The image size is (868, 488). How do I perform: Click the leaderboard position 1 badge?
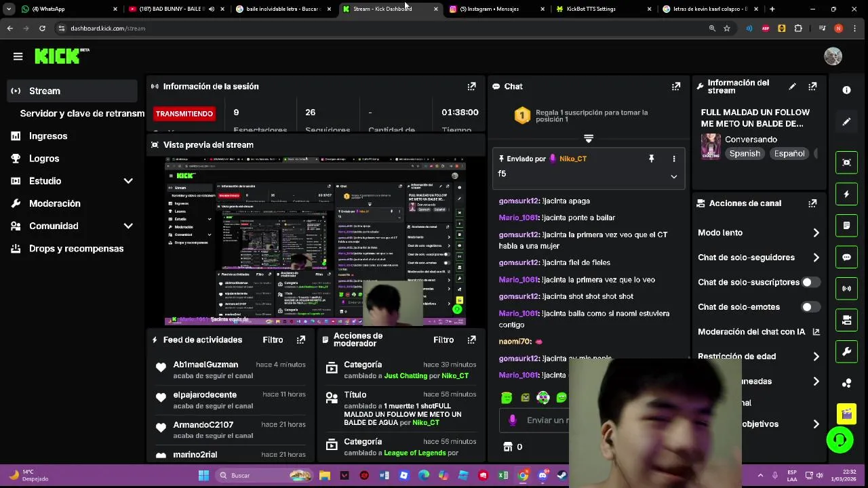click(521, 116)
